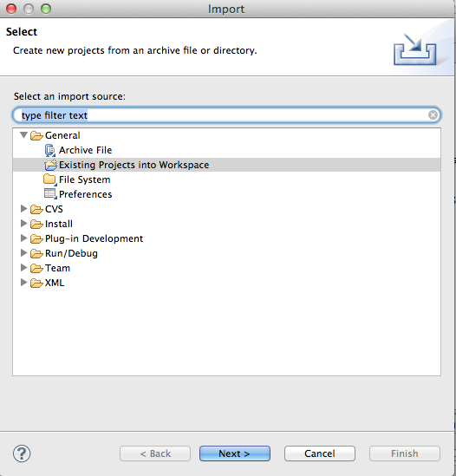
Task: Expand the Run/Debug category arrow
Action: click(23, 253)
